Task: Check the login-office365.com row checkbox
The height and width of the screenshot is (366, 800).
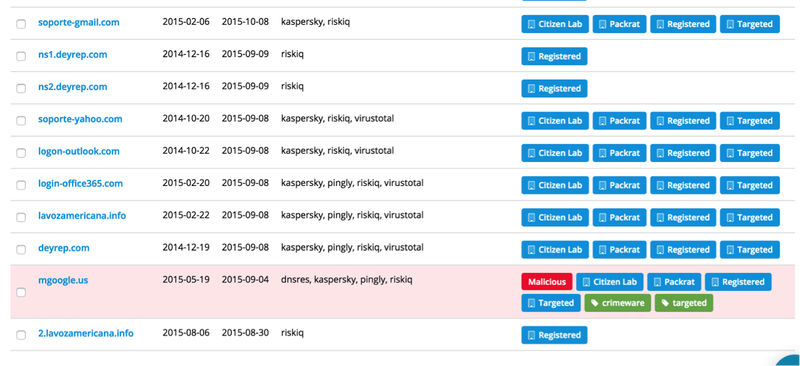Action: pyautogui.click(x=21, y=185)
